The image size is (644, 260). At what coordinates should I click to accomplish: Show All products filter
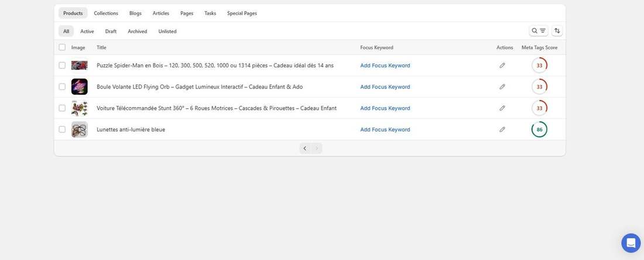[66, 31]
